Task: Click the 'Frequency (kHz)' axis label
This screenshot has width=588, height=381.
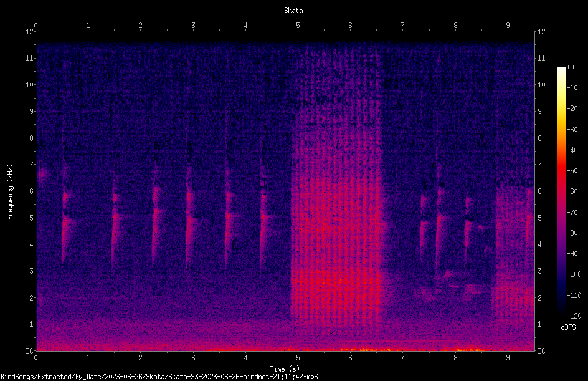Action: [10, 191]
